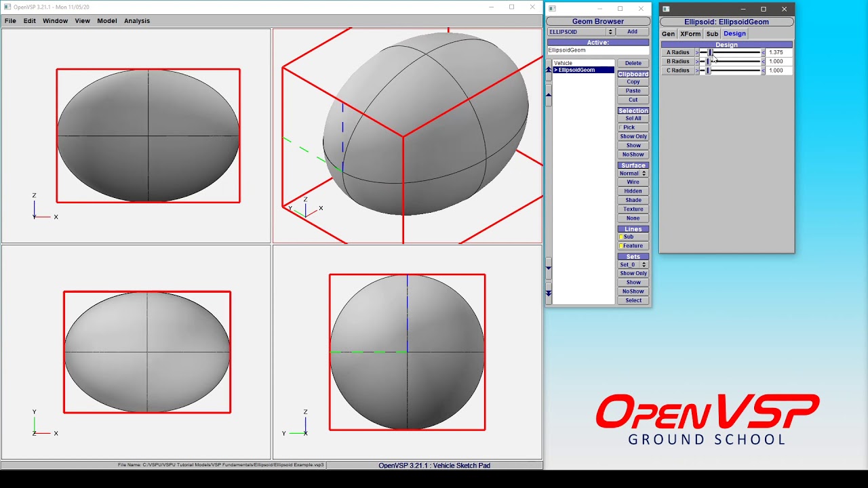
Task: Click Select button under Sets
Action: (x=633, y=301)
